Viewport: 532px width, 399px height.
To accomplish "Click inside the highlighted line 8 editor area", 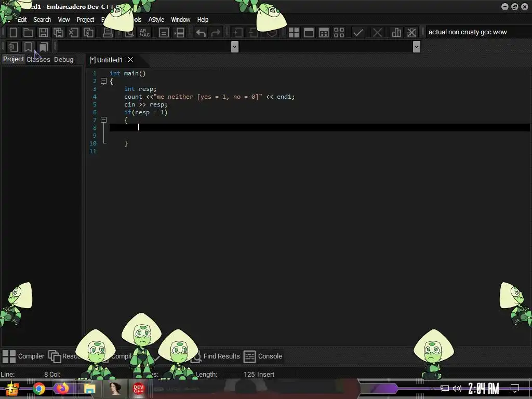I will pyautogui.click(x=320, y=128).
